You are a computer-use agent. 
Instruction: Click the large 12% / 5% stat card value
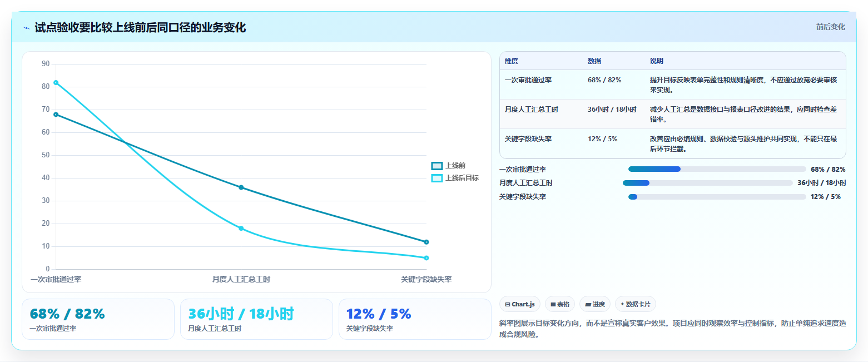378,314
